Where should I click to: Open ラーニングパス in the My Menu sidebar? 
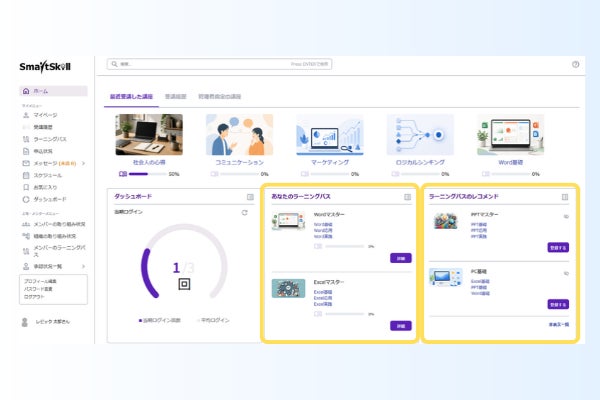pos(50,139)
